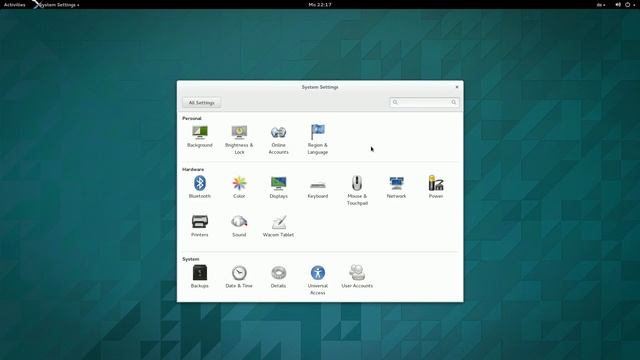Open the Backups settings panel
This screenshot has height=360, width=640.
point(200,277)
